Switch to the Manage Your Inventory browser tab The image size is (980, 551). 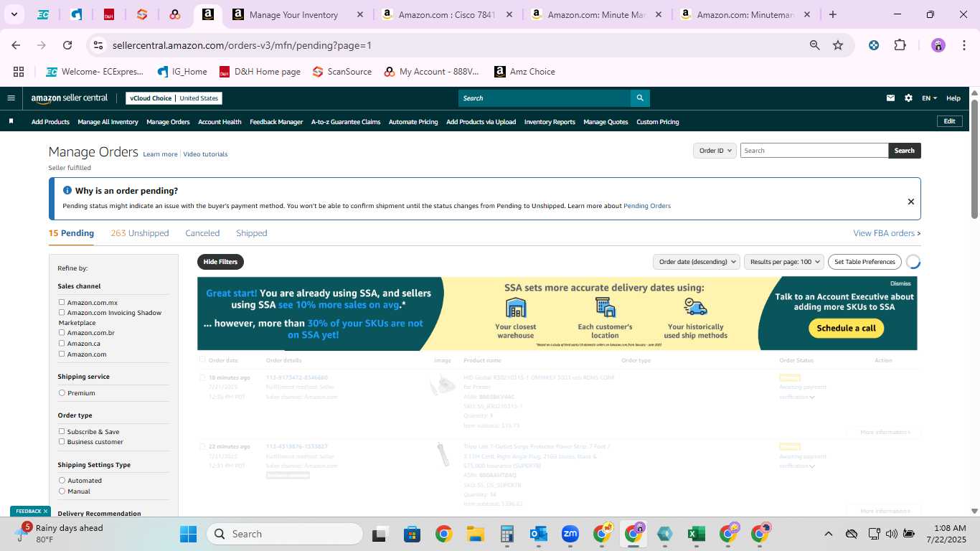tap(298, 14)
